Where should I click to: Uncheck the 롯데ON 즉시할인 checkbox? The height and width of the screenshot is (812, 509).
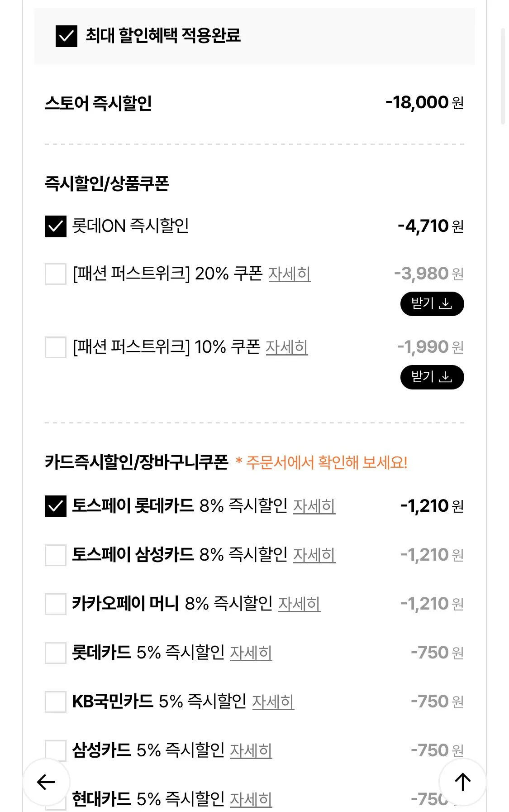click(x=56, y=226)
